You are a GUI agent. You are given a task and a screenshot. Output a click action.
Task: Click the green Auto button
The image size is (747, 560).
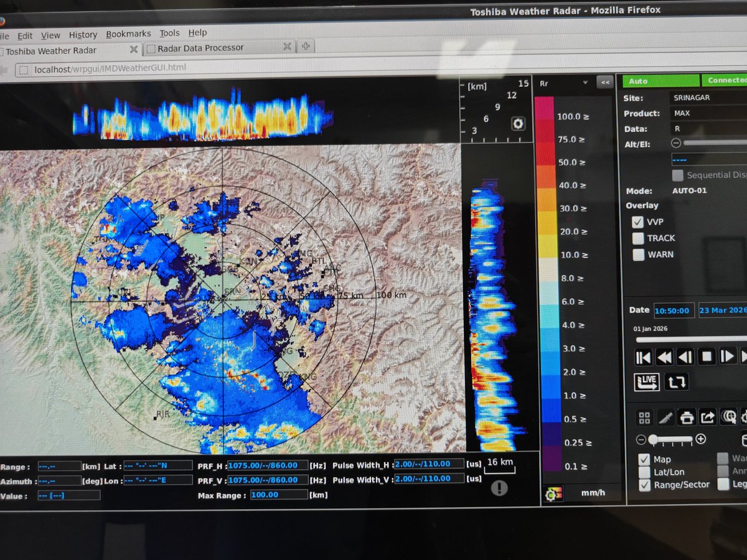click(x=660, y=81)
